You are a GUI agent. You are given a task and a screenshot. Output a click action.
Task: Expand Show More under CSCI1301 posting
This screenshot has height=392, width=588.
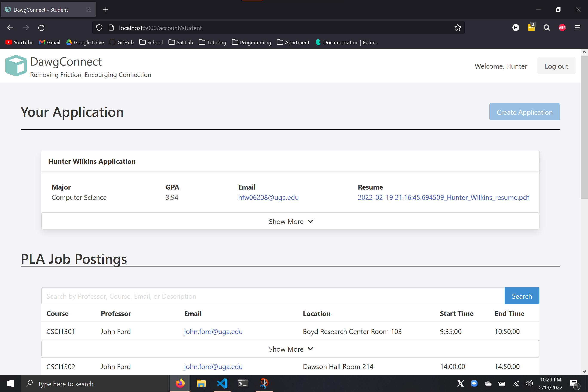290,349
